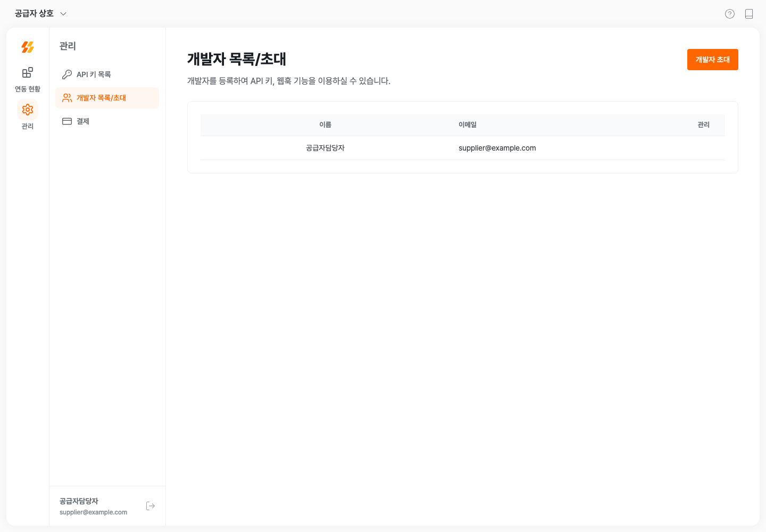Click the 이메일 column header
This screenshot has height=532, width=766.
pos(468,124)
